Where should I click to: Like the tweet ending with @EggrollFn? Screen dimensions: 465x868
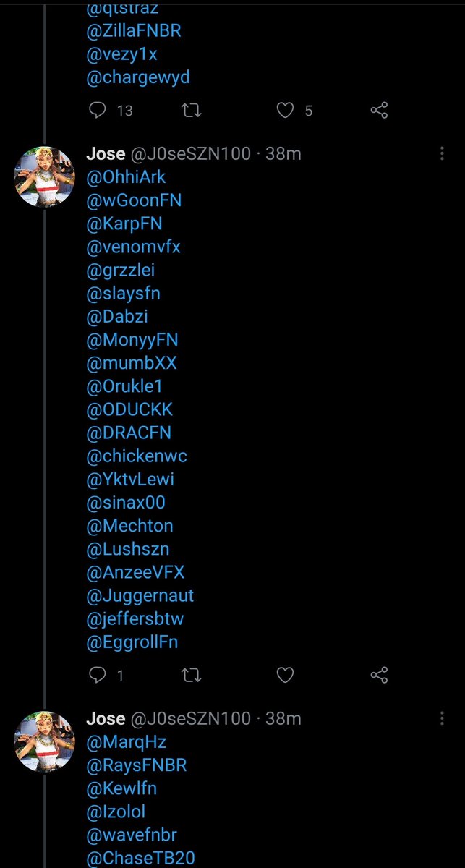click(x=286, y=676)
